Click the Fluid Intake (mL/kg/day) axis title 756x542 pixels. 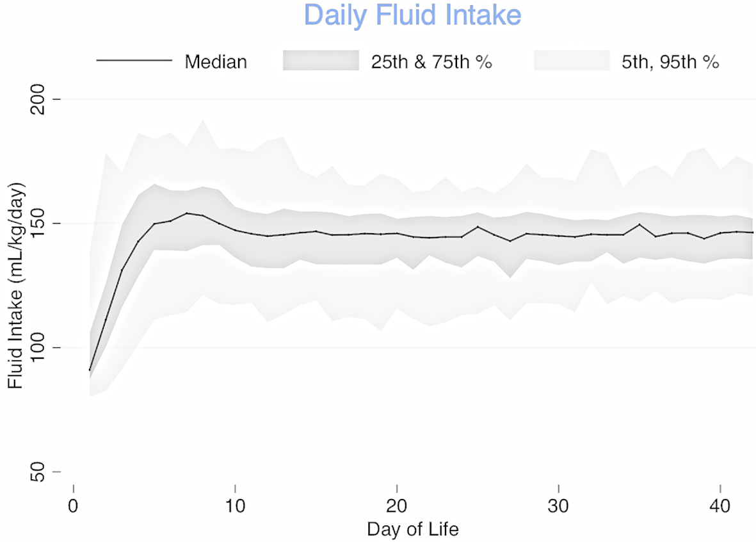click(15, 286)
